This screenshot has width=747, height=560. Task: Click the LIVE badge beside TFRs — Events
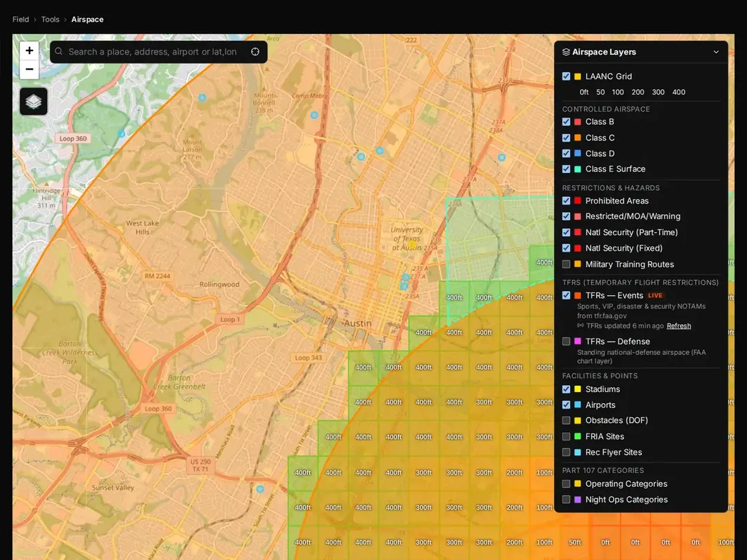(655, 296)
